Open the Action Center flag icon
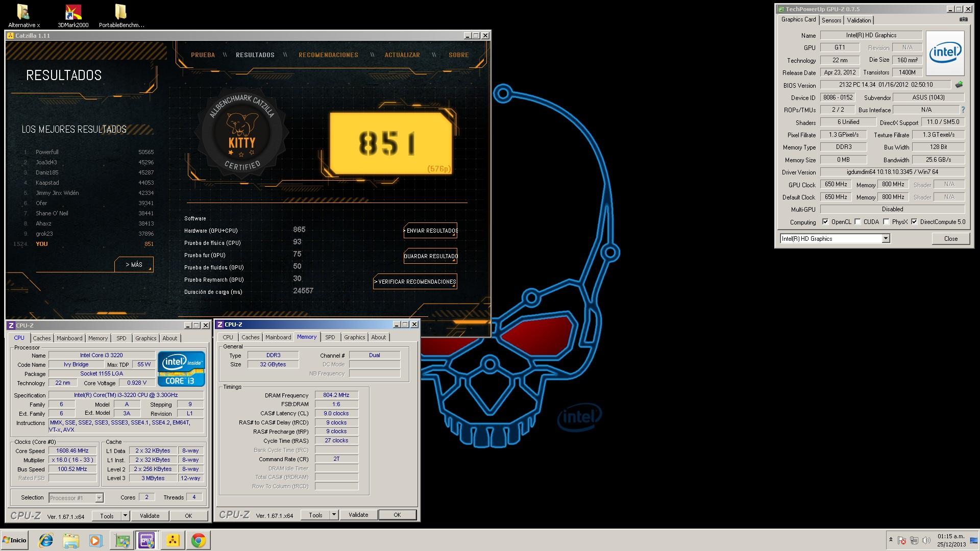 902,540
